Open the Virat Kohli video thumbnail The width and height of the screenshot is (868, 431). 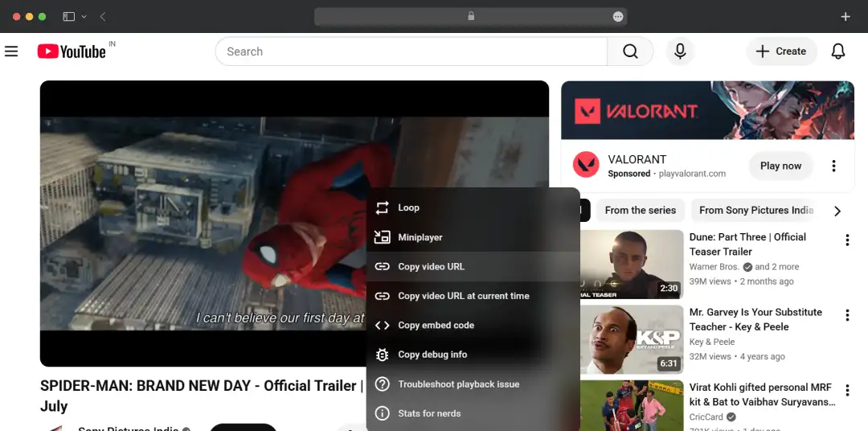point(632,405)
